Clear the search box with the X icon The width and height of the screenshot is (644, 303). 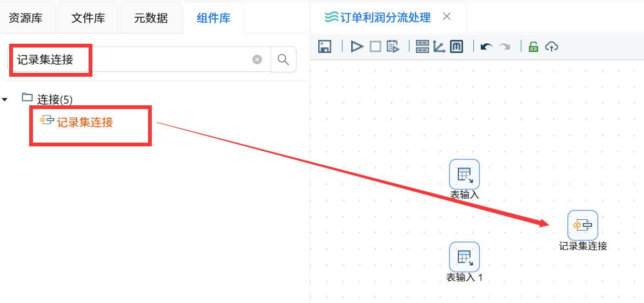[257, 59]
